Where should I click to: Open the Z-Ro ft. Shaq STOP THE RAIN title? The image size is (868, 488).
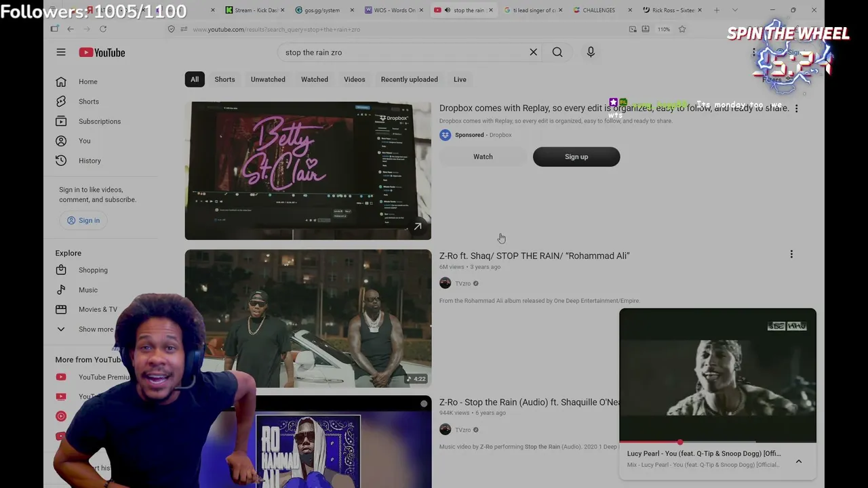(534, 256)
